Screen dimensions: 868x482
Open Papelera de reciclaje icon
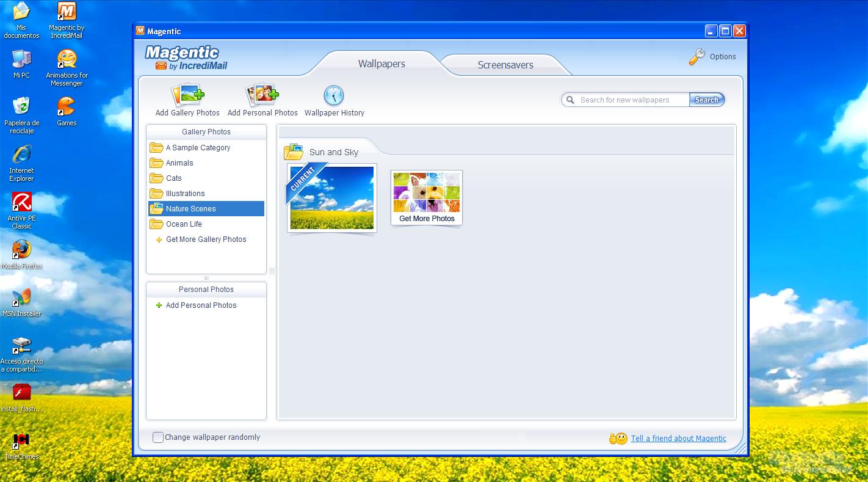pos(21,115)
